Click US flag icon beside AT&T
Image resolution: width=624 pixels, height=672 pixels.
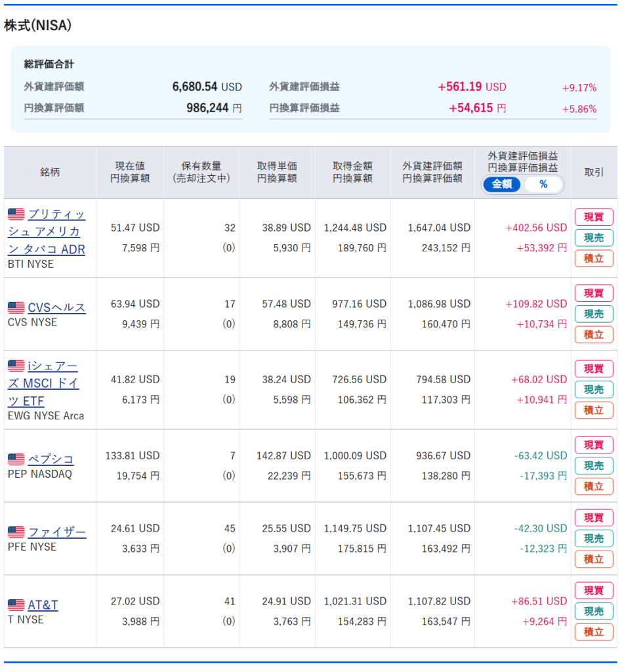16,604
